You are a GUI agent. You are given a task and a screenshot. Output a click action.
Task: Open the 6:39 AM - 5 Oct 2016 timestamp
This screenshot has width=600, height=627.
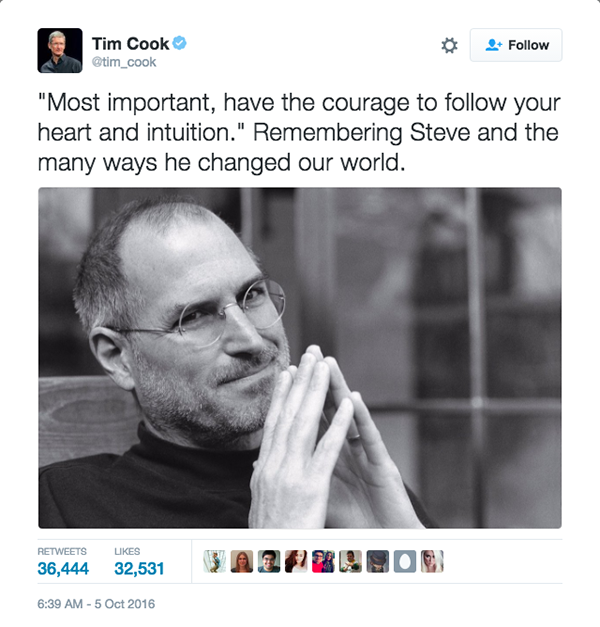tap(96, 604)
